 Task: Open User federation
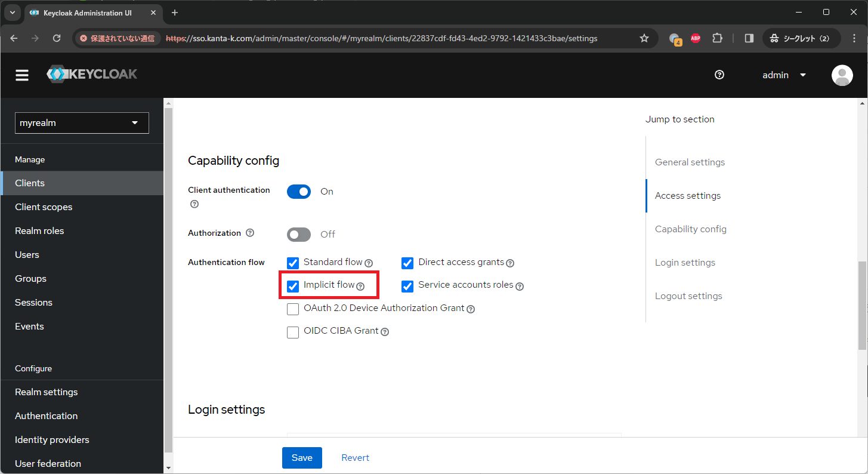[82, 464]
